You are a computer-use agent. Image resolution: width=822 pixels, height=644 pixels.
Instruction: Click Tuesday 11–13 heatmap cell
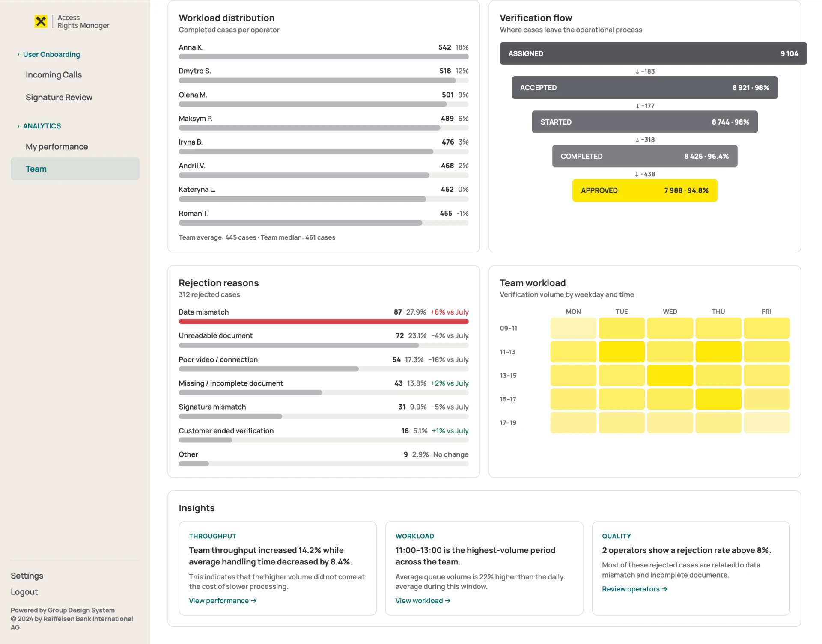(x=622, y=352)
